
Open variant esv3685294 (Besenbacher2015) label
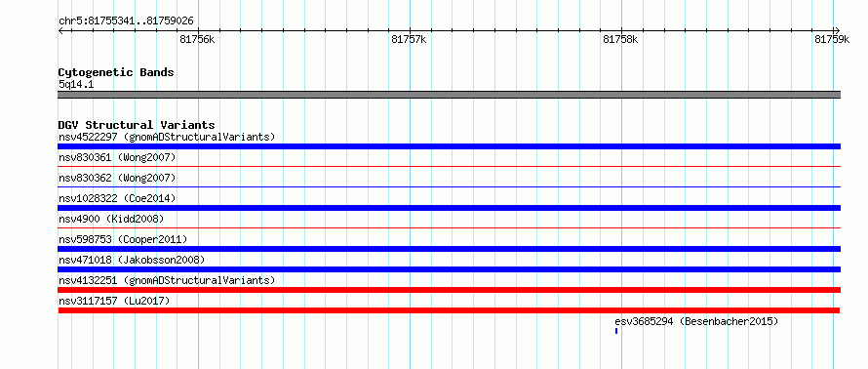pos(696,321)
